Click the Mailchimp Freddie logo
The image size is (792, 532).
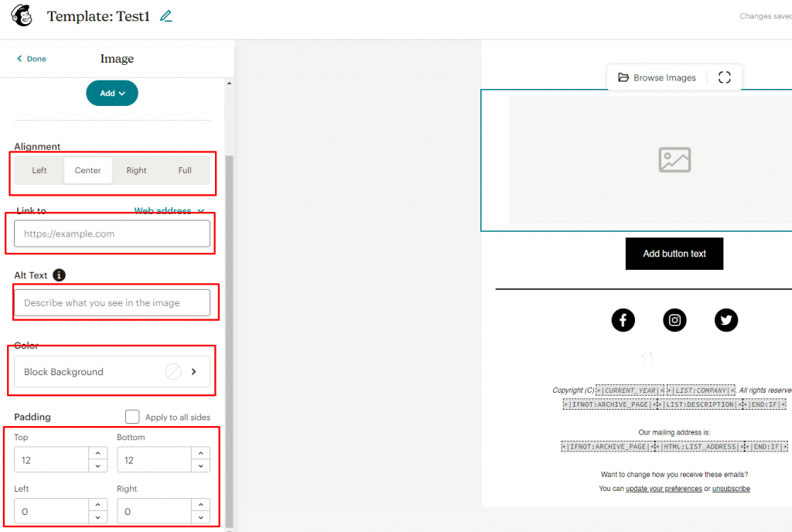20,15
